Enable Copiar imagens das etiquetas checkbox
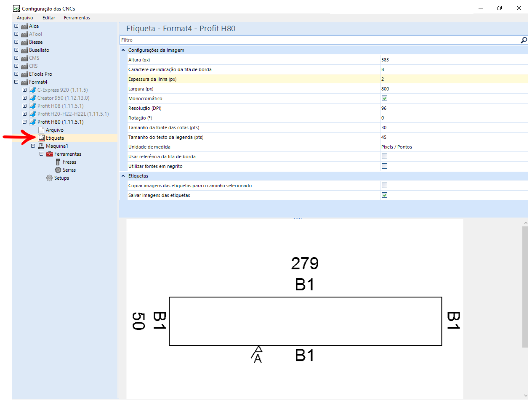Image resolution: width=532 pixels, height=409 pixels. click(x=384, y=186)
